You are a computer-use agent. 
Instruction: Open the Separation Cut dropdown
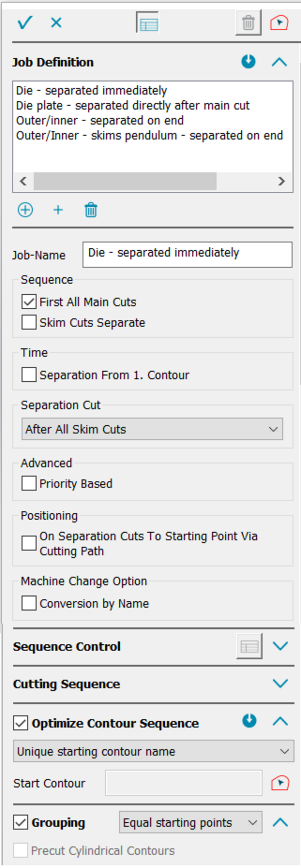152,429
